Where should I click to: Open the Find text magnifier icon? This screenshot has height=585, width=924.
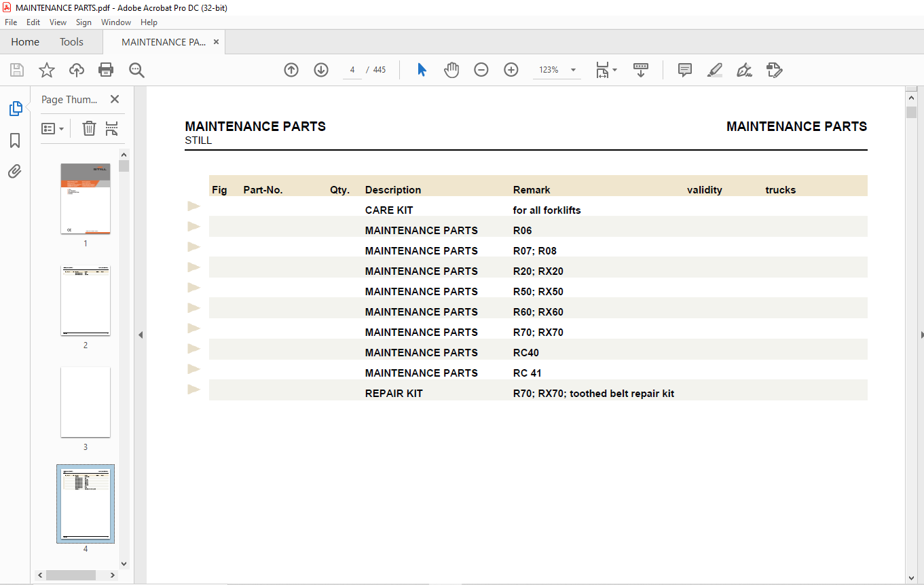[x=136, y=70]
